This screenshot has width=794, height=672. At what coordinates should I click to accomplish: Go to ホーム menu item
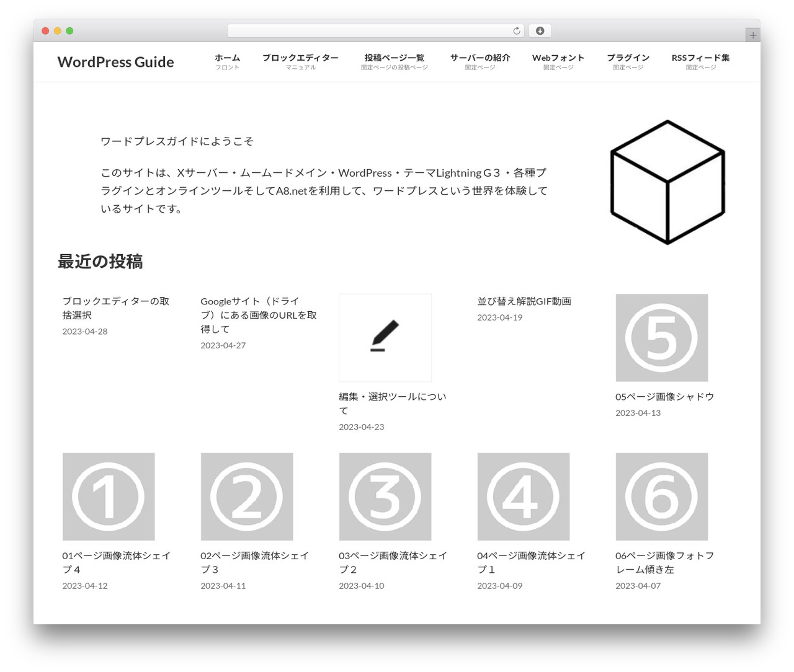(227, 61)
